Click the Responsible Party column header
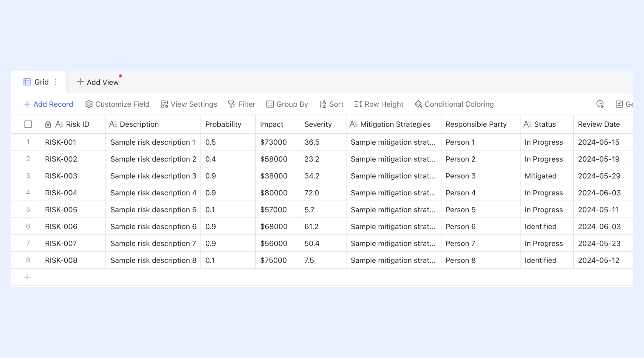 (x=481, y=124)
